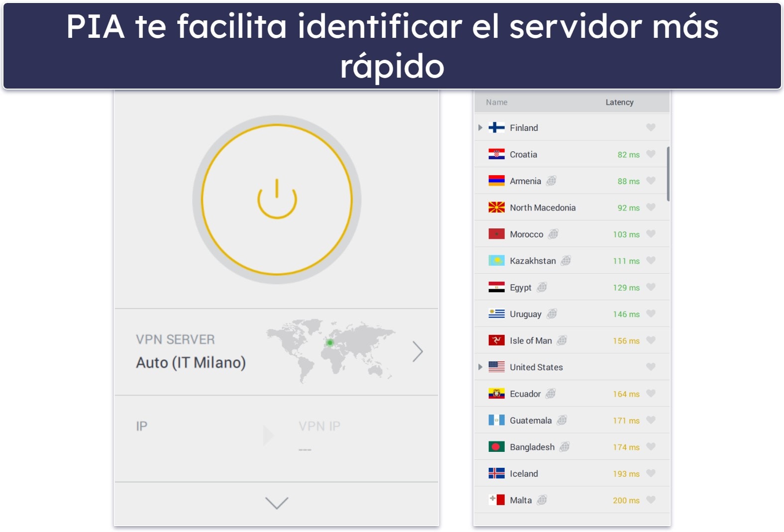Select the Iceland server name
Screen dimensions: 784x532
(x=524, y=474)
